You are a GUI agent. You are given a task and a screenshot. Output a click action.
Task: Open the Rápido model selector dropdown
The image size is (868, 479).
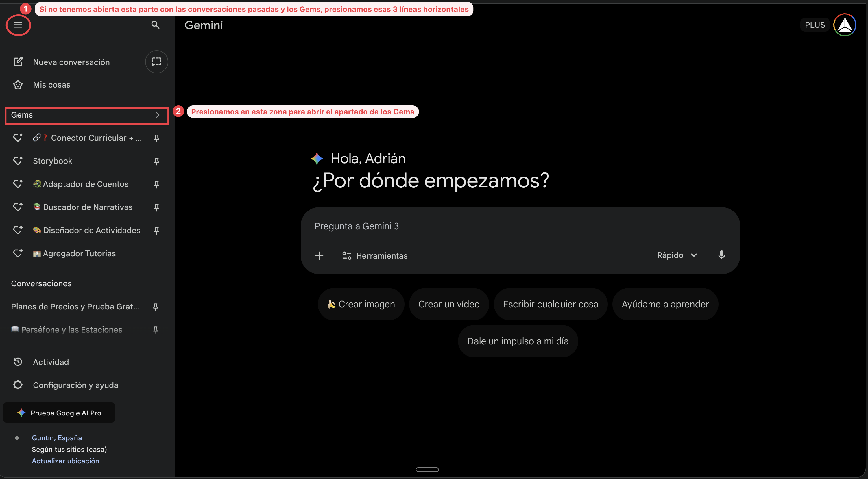point(676,255)
